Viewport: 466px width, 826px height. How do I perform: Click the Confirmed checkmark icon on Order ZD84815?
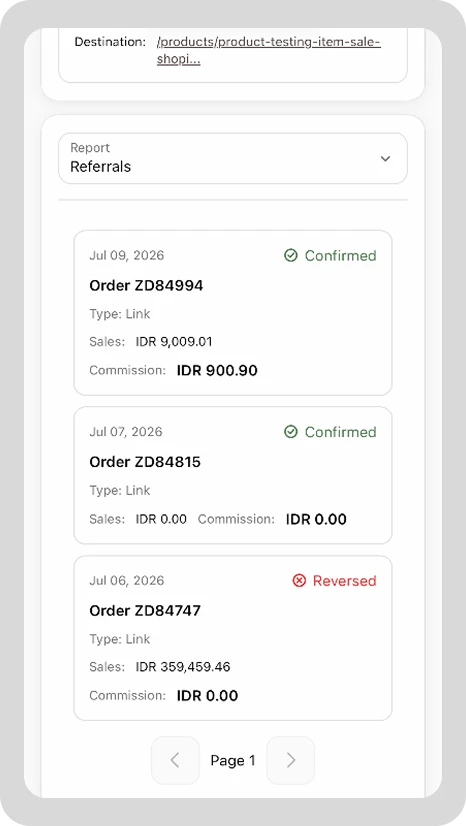pyautogui.click(x=291, y=432)
